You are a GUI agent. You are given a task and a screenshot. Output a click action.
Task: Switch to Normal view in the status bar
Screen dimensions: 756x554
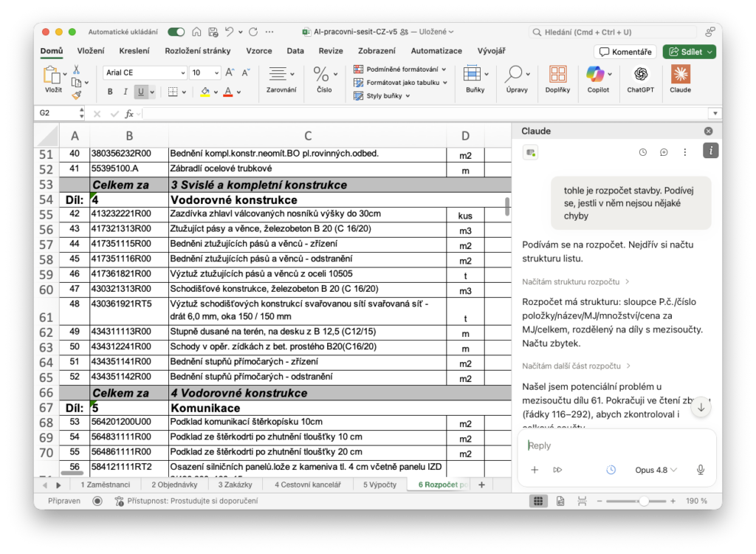538,501
